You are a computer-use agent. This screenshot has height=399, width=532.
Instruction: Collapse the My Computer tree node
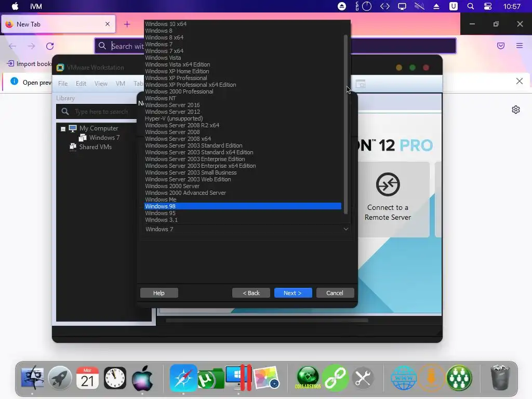63,129
